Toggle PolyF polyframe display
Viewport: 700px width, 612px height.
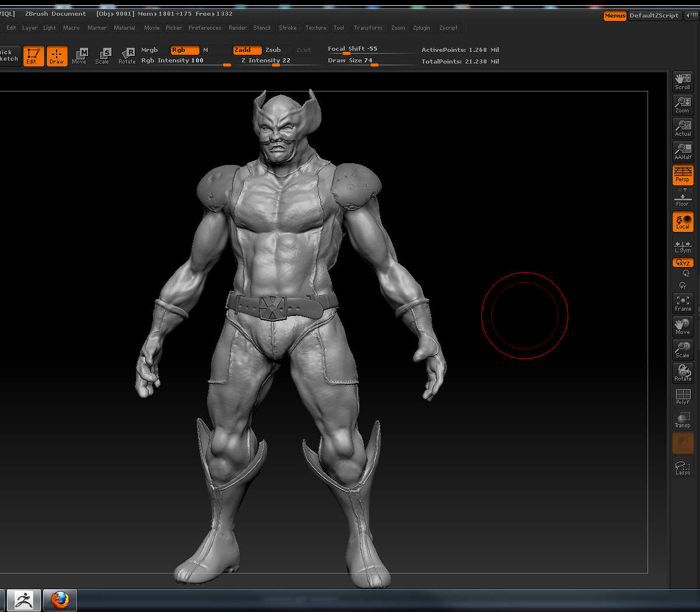(x=682, y=396)
